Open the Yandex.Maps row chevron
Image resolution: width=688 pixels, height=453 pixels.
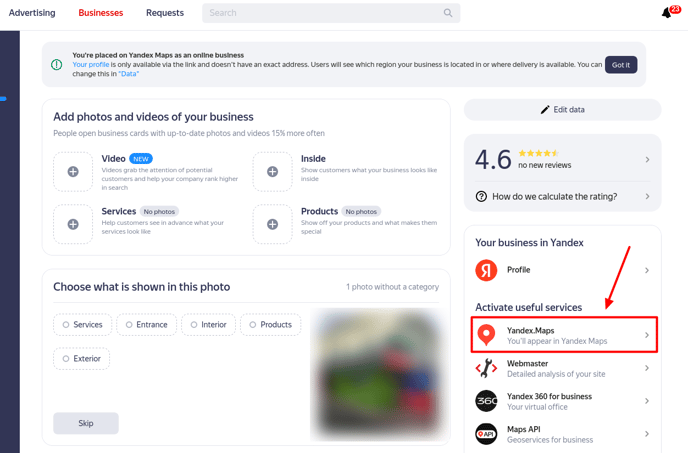pos(647,335)
